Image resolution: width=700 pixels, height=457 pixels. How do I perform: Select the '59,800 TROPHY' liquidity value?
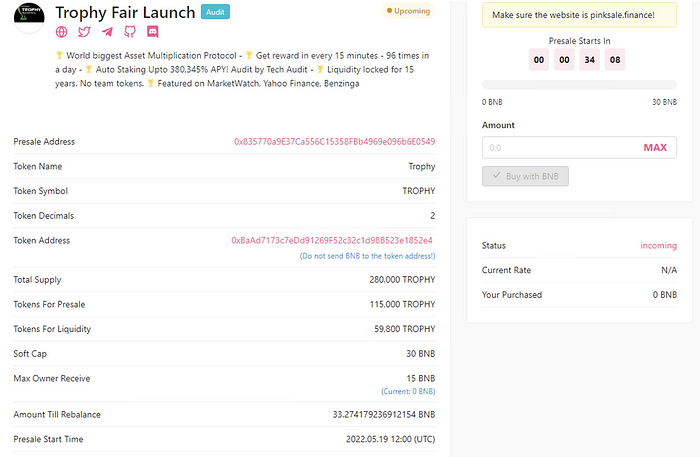[404, 329]
